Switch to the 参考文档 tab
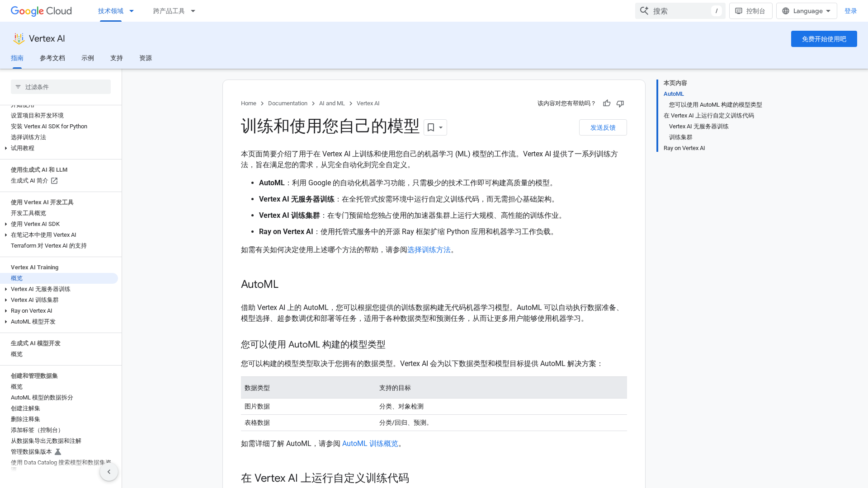Viewport: 868px width, 488px height. click(x=52, y=58)
